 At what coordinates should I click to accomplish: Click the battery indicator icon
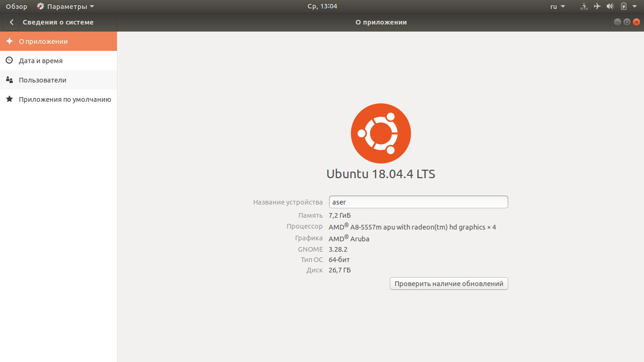(623, 7)
